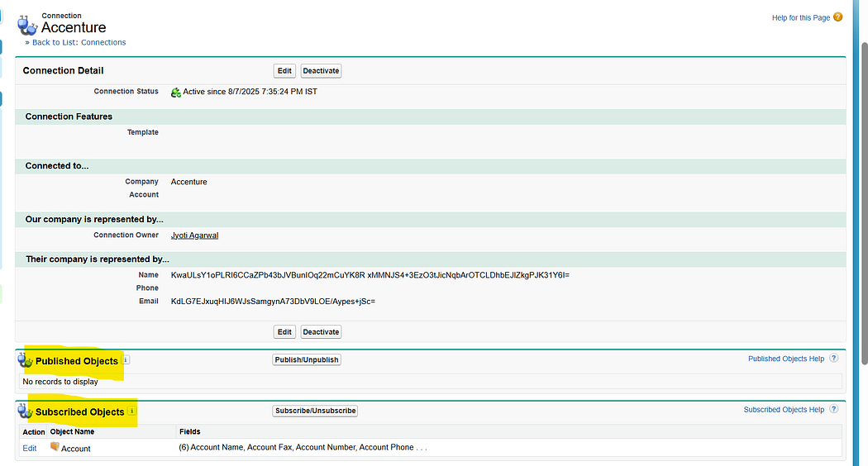
Task: Click the orange help icon at top right
Action: coord(838,17)
